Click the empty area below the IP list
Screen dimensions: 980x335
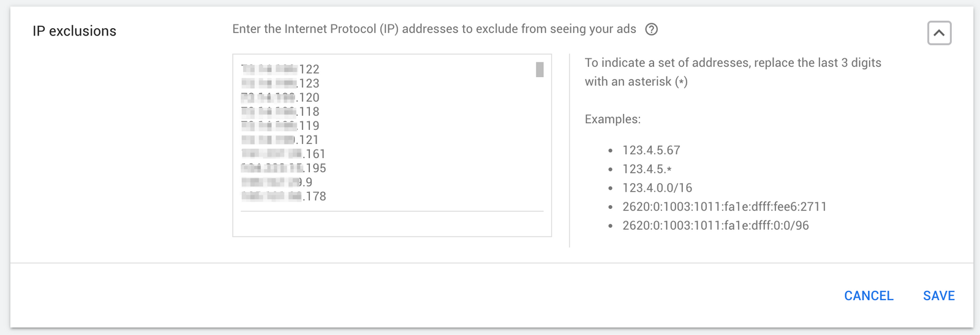point(392,224)
